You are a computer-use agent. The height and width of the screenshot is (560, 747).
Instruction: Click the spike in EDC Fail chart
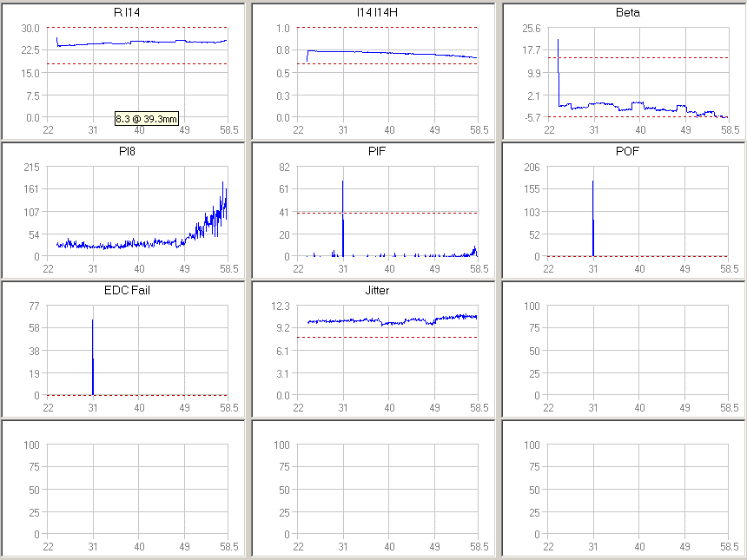coord(93,347)
